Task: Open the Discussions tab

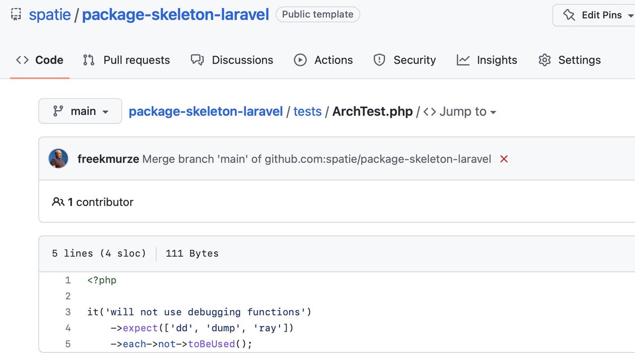Action: tap(232, 60)
